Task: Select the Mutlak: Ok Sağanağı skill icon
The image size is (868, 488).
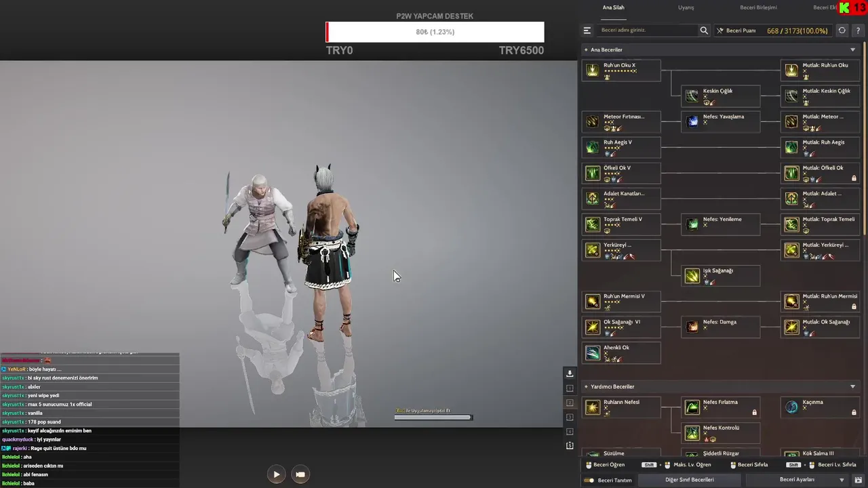Action: click(x=791, y=327)
